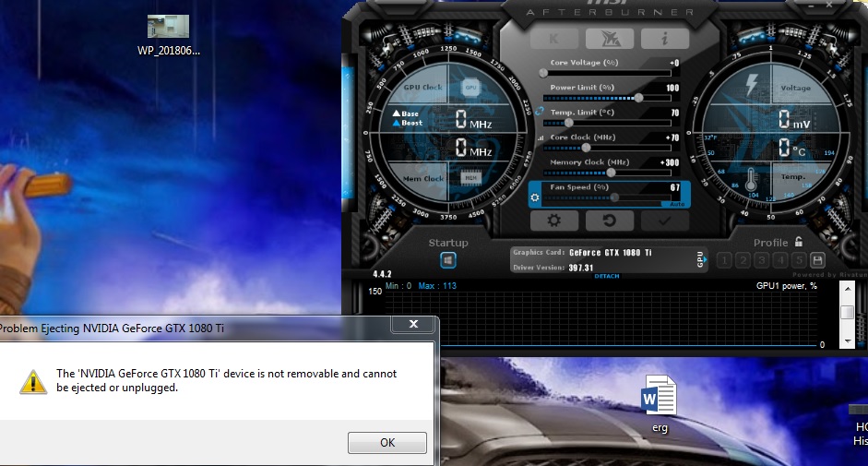868x466 pixels.
Task: Toggle the user-defined fan gear icon beside Fan Speed
Action: 535,197
